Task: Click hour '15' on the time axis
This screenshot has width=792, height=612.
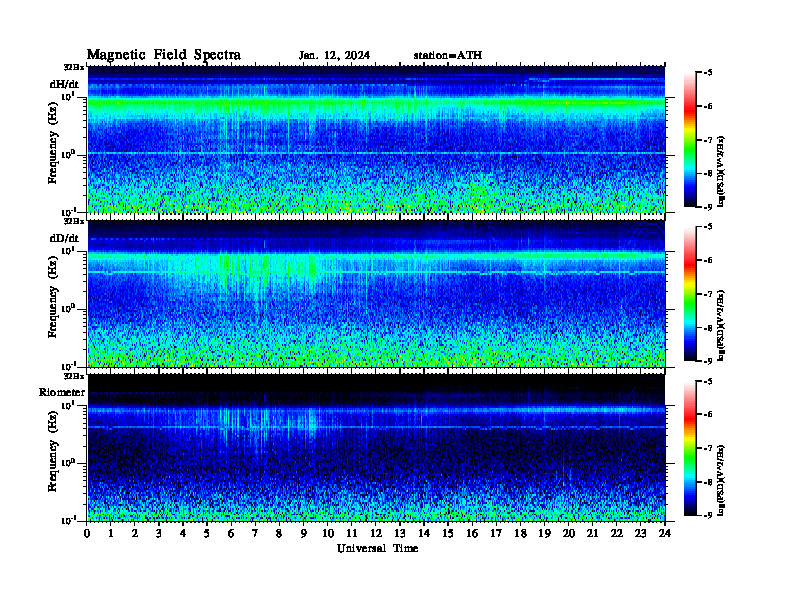Action: 448,534
